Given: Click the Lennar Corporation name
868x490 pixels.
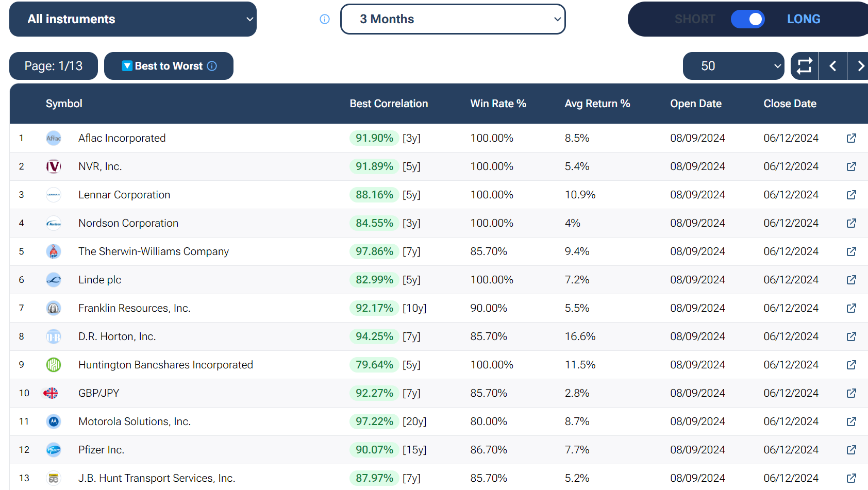Looking at the screenshot, I should (124, 195).
